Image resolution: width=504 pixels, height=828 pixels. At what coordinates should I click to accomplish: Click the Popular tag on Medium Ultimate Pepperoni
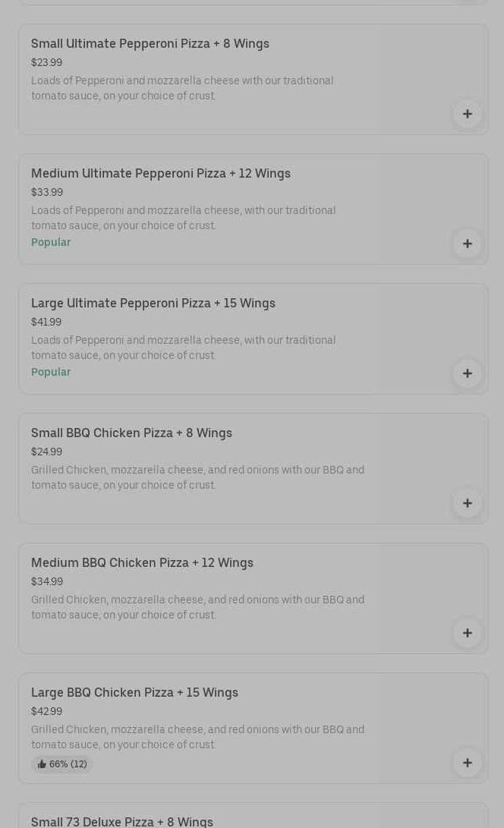click(51, 242)
